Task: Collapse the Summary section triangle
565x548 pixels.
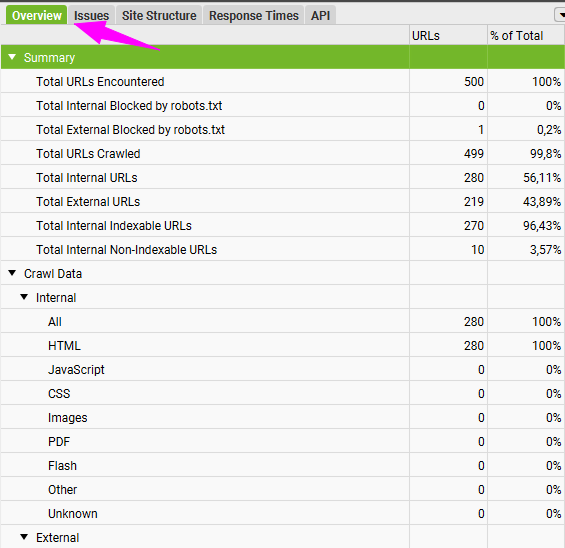Action: [x=12, y=57]
